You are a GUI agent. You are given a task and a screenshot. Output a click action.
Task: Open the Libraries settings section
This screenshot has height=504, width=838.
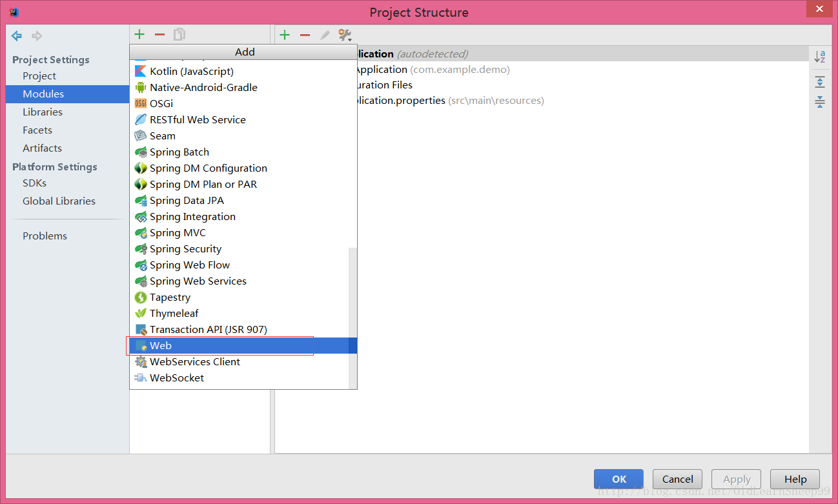pos(43,112)
